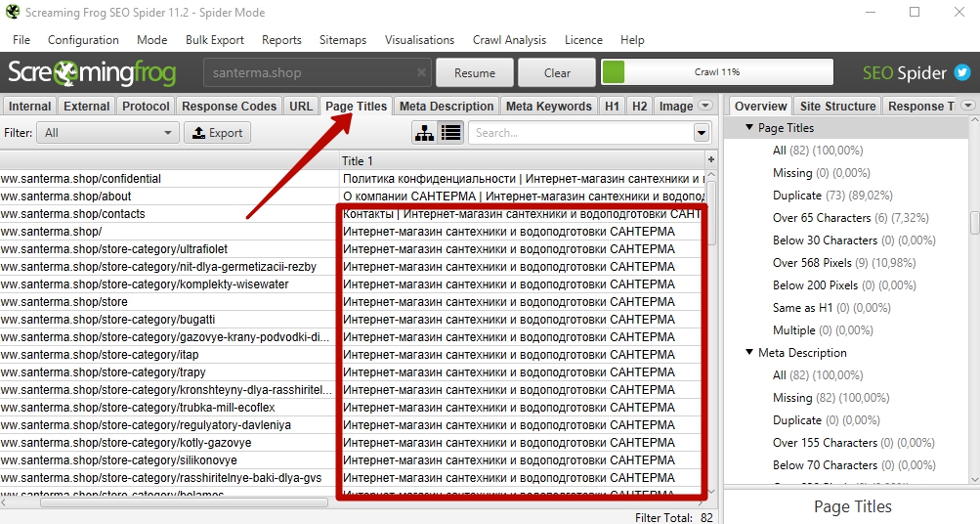Select Over 65 Characters item

pyautogui.click(x=851, y=218)
